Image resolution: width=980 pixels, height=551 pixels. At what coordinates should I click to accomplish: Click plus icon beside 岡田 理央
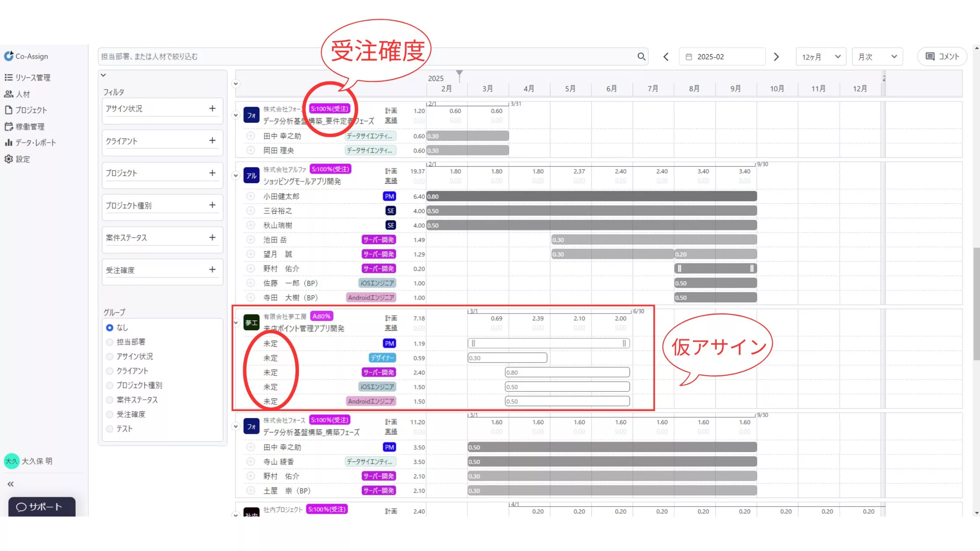pos(251,150)
